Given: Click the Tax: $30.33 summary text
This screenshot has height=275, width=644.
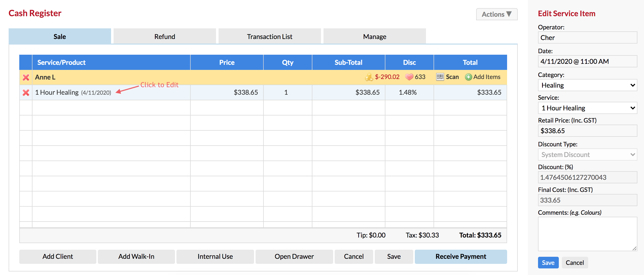Looking at the screenshot, I should tap(422, 235).
